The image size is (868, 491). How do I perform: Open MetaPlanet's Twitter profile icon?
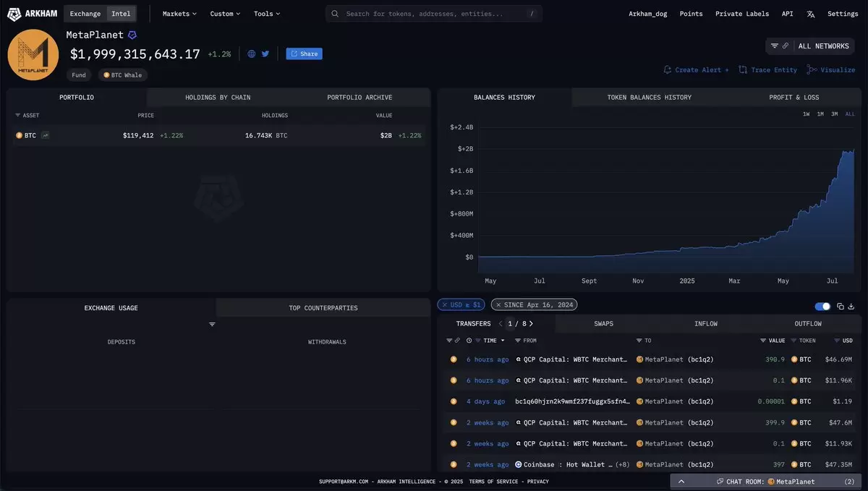click(265, 54)
